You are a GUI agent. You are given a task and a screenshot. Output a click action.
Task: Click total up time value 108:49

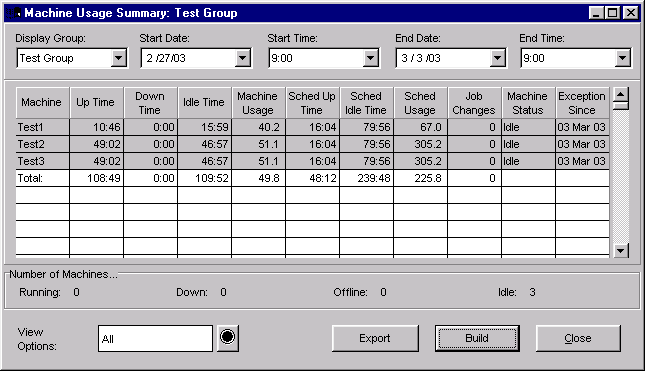[x=104, y=179]
